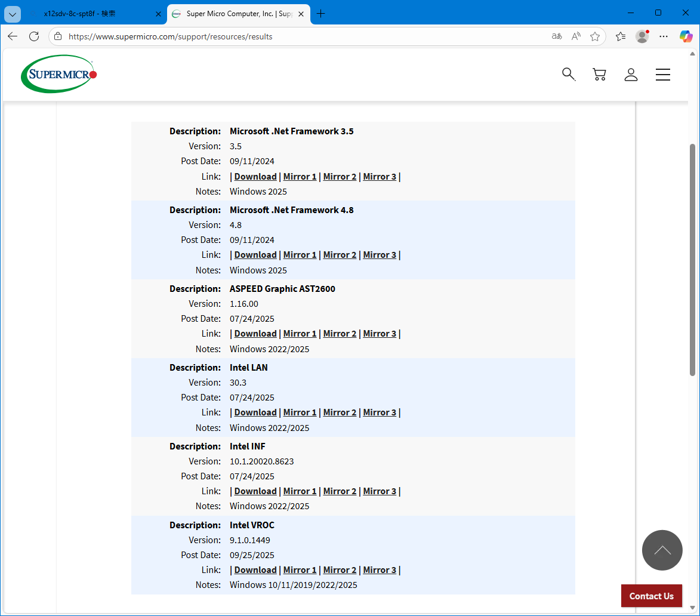Click Download for ASPEED Graphic AST2600
Screen dimensions: 700x616
pyautogui.click(x=255, y=334)
